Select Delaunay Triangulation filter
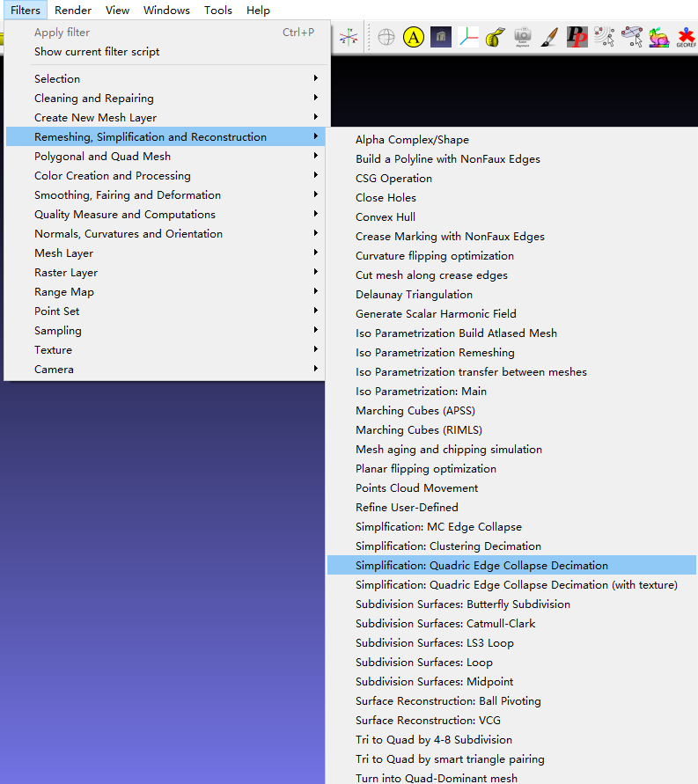Screen dimensions: 698x784 click(x=512, y=295)
